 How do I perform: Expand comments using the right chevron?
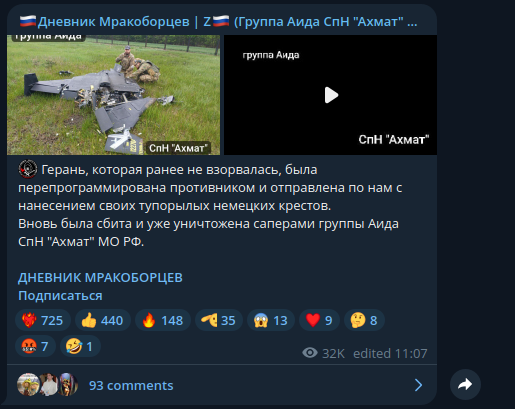coord(418,385)
